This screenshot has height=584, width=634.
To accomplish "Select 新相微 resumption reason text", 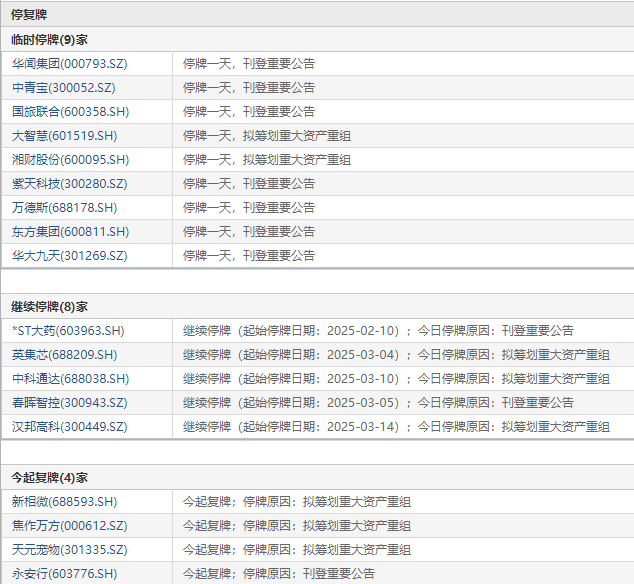I will click(x=297, y=502).
